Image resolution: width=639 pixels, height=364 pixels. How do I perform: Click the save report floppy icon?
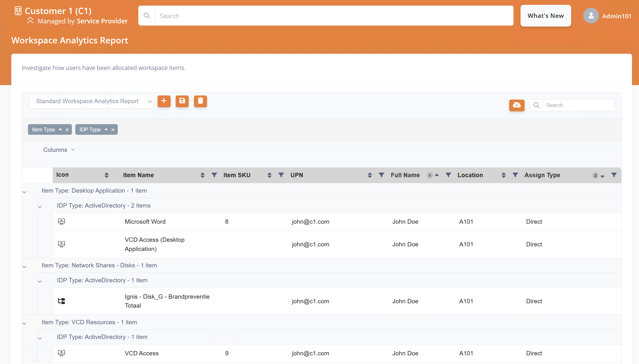click(x=182, y=101)
